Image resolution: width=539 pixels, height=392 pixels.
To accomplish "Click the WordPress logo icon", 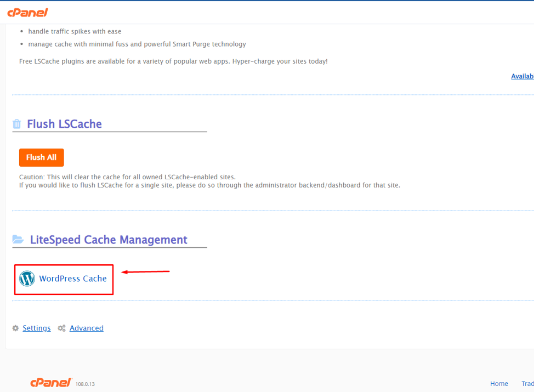I will 27,279.
